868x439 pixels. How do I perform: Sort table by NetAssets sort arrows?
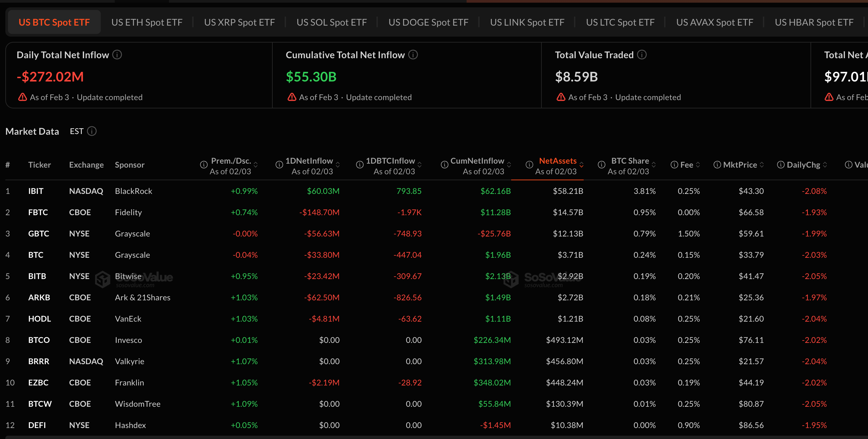pos(581,165)
